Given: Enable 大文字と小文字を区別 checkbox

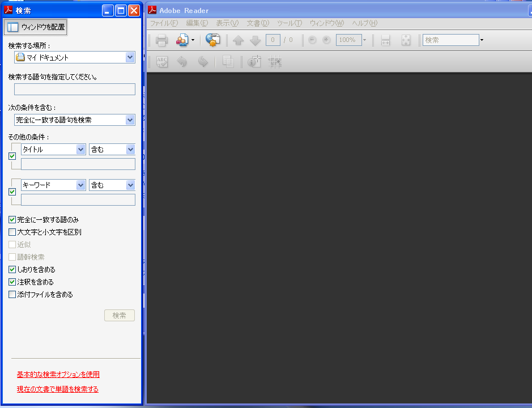Looking at the screenshot, I should coord(12,232).
